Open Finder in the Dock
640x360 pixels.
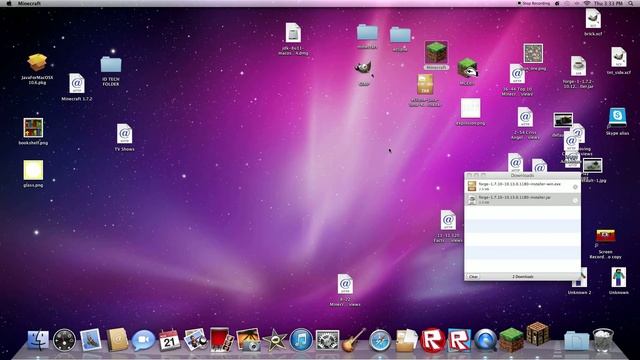38,340
